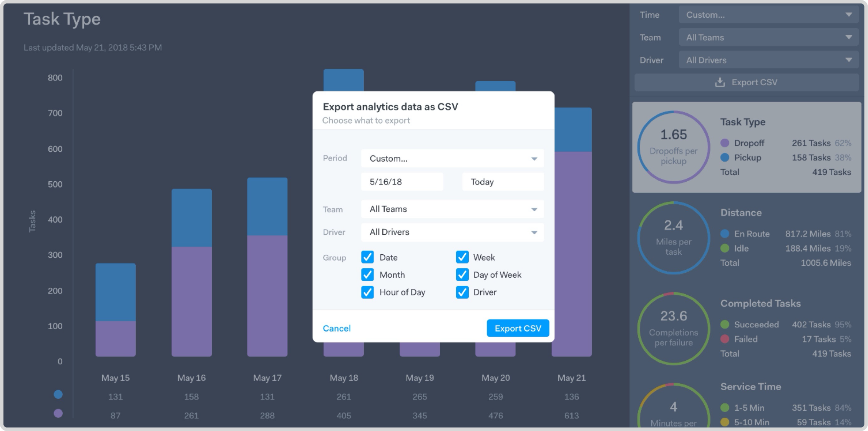Click Cancel to close export dialog
The width and height of the screenshot is (868, 431).
pos(337,328)
